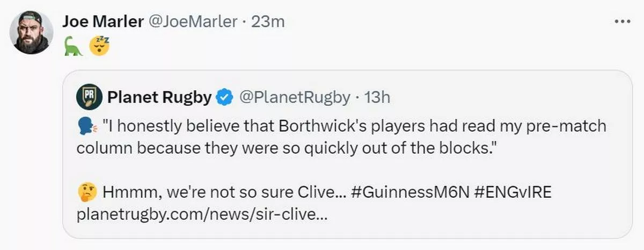Click the speaking head emoji

tap(87, 127)
